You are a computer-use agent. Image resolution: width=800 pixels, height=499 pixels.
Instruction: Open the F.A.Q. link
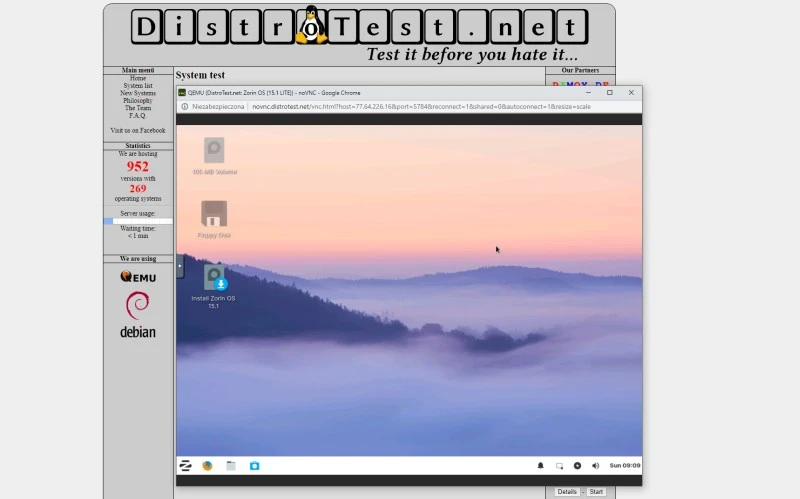click(138, 115)
